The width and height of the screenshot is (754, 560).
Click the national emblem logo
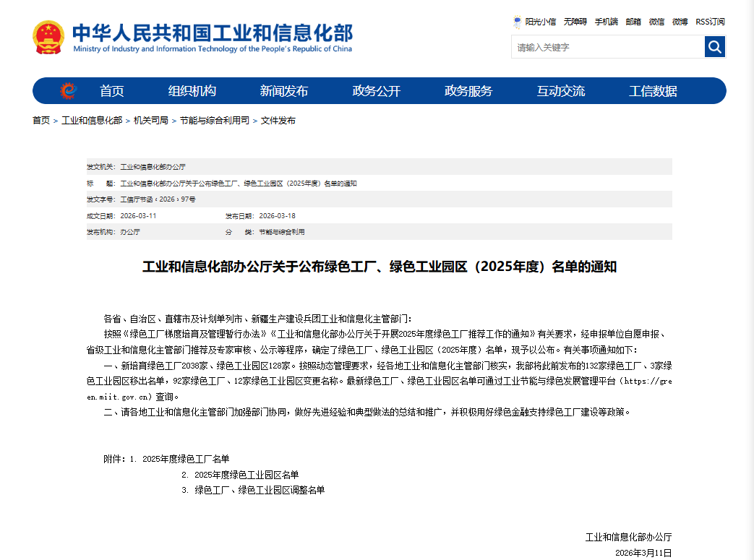[48, 38]
